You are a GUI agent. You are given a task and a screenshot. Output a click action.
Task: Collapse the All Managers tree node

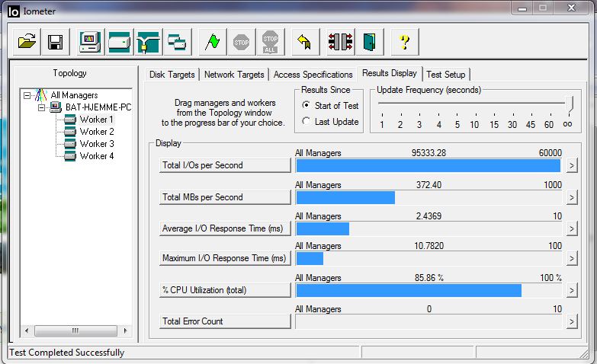(27, 95)
